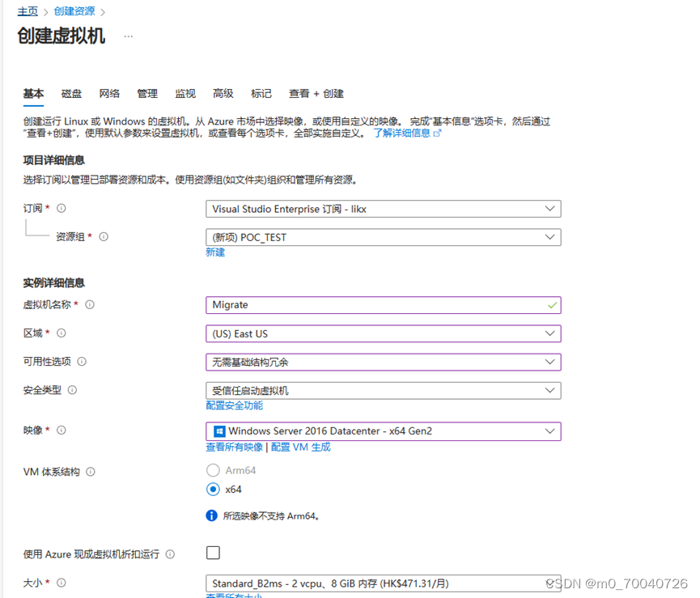Click the Windows logo icon in 映像 field
700x598 pixels.
click(219, 431)
